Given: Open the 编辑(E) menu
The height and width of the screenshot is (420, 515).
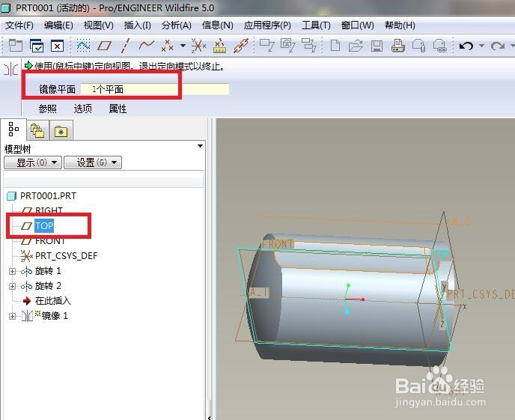Looking at the screenshot, I should 58,25.
